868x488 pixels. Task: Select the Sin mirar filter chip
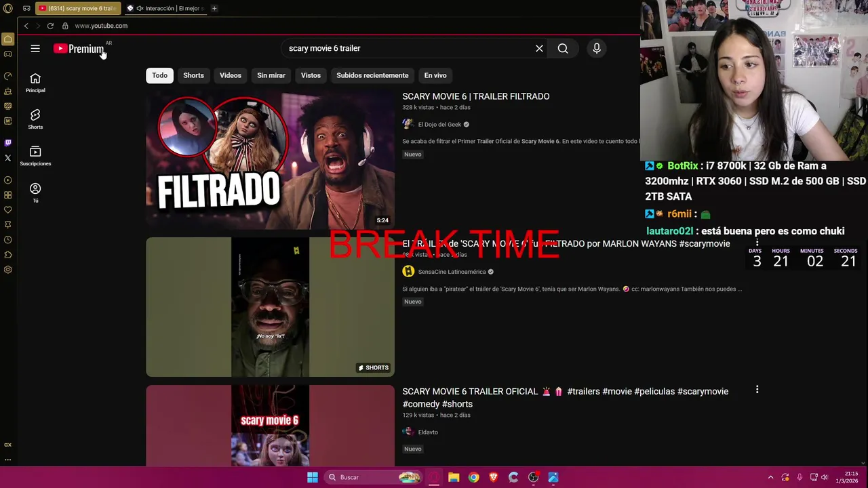(271, 75)
